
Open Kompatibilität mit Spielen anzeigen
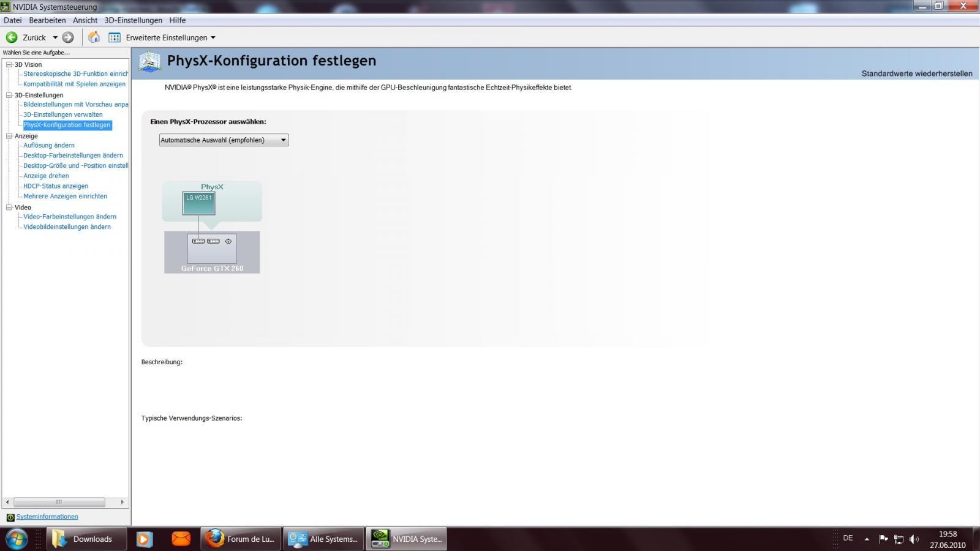click(74, 84)
